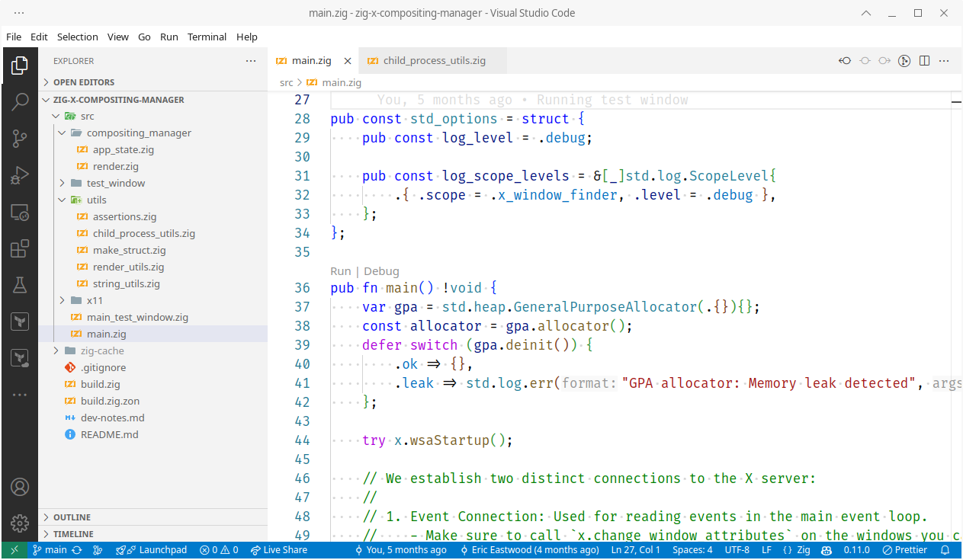Open the Help menu
Screen dimensions: 963x560
(x=247, y=37)
